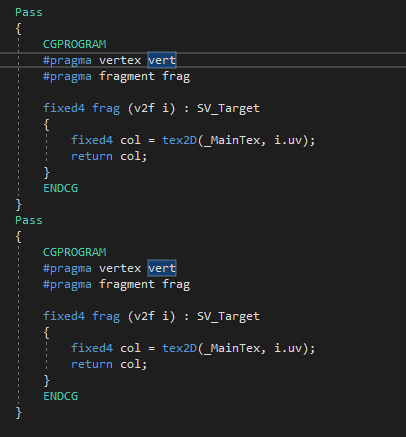
Task: Click the first return keyword
Action: tap(92, 156)
